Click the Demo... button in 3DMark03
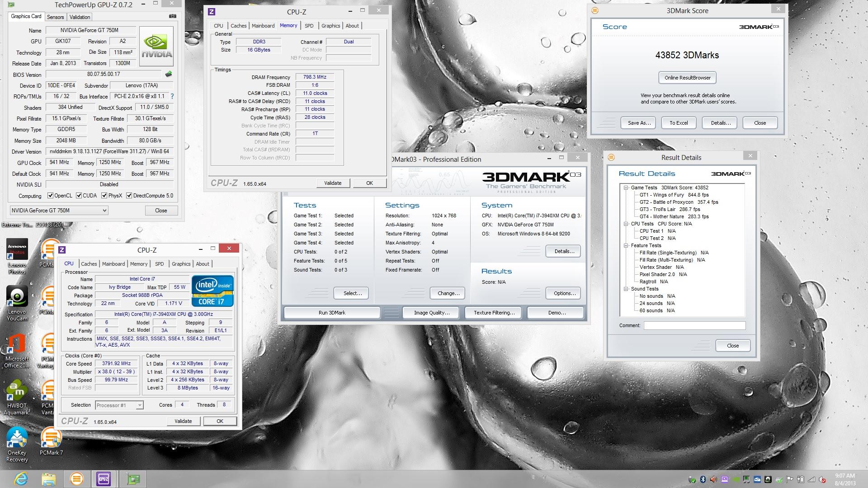Screen dimensions: 868x488 [x=557, y=313]
